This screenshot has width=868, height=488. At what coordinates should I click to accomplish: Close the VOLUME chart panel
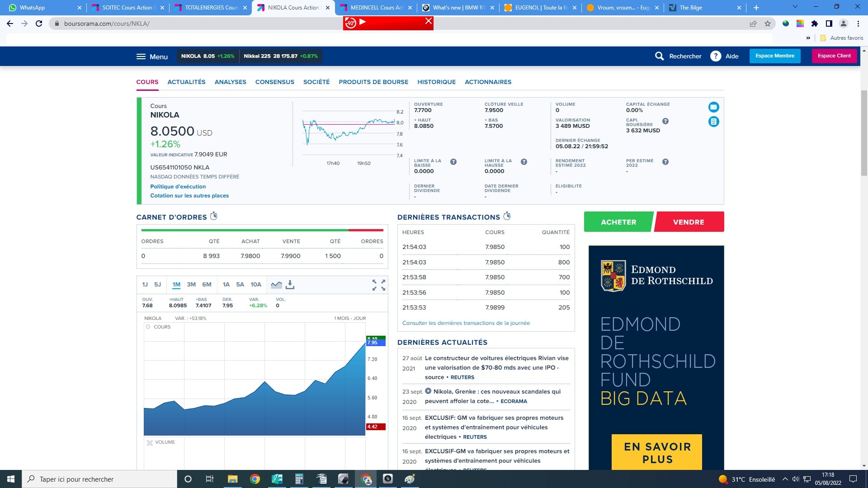point(150,442)
